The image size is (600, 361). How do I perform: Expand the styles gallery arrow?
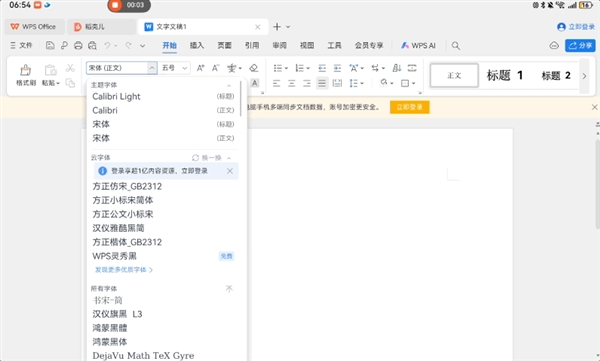click(584, 76)
